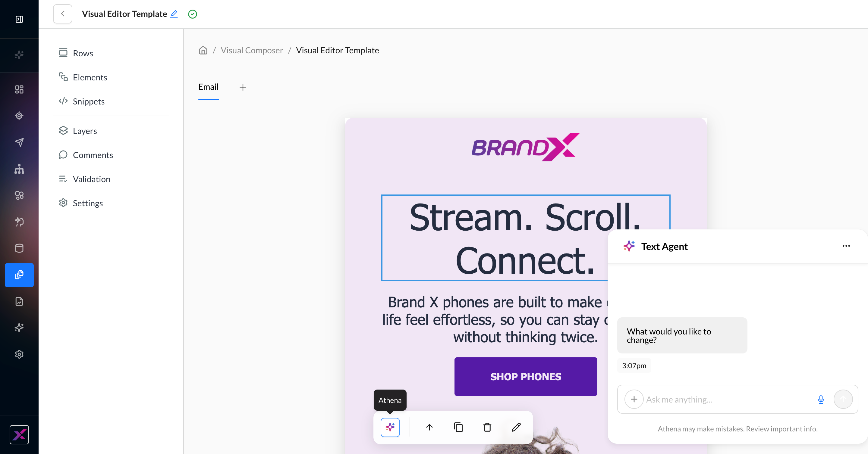Open the Elements panel

[111, 77]
